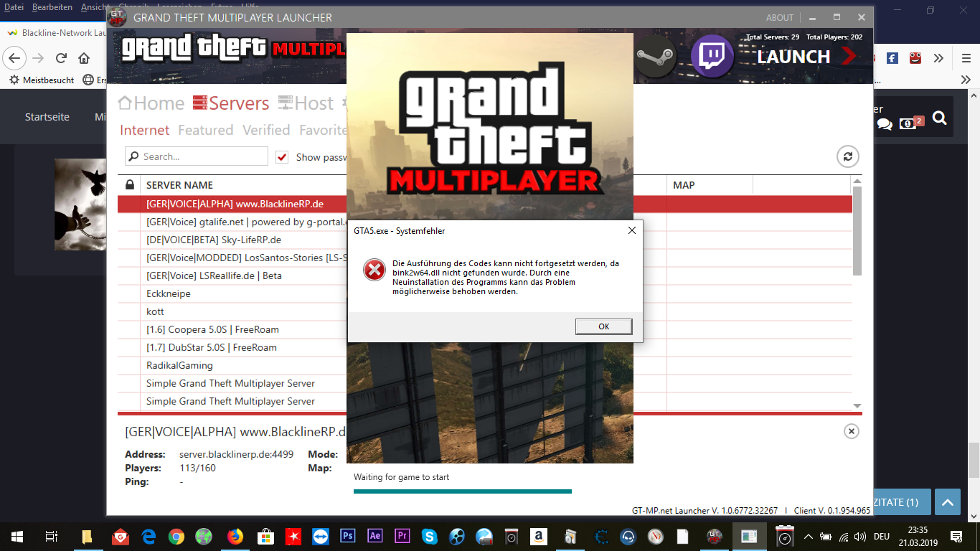The image size is (980, 551).
Task: Refresh the server list
Action: tap(847, 156)
